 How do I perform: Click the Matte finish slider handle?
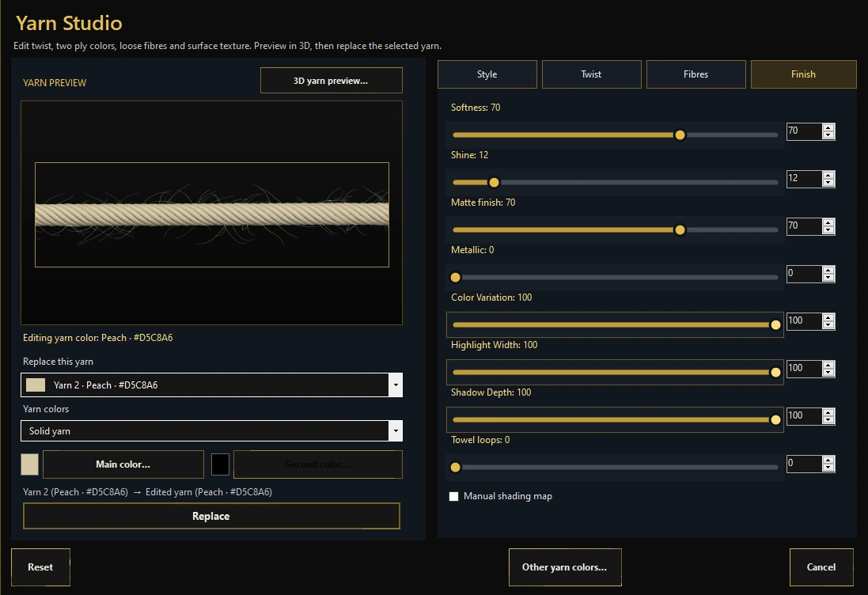[x=680, y=230]
